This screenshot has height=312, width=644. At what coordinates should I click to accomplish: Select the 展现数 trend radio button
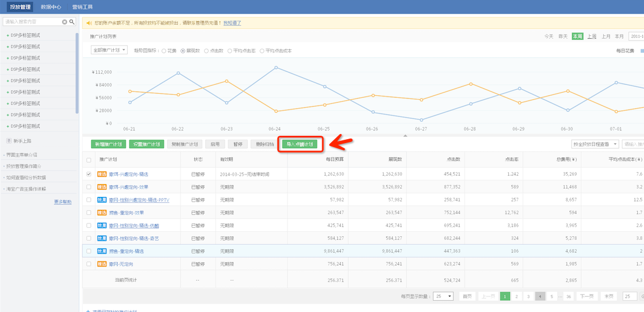[183, 51]
